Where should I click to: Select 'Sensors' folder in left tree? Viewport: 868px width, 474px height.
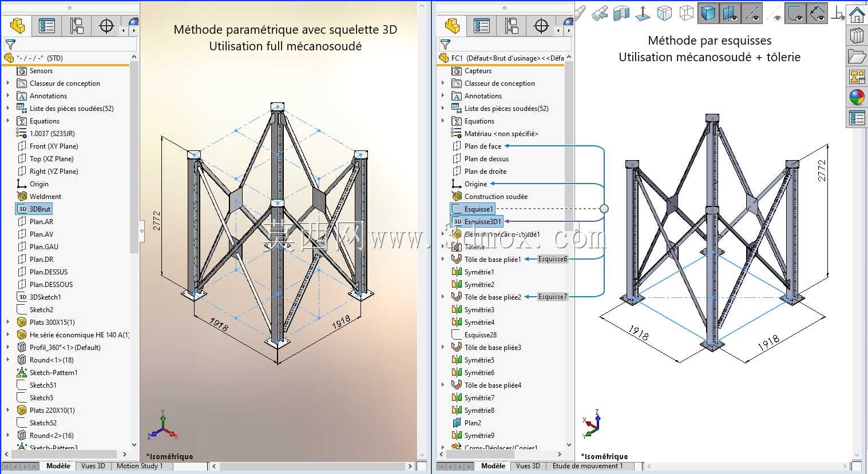pyautogui.click(x=35, y=71)
